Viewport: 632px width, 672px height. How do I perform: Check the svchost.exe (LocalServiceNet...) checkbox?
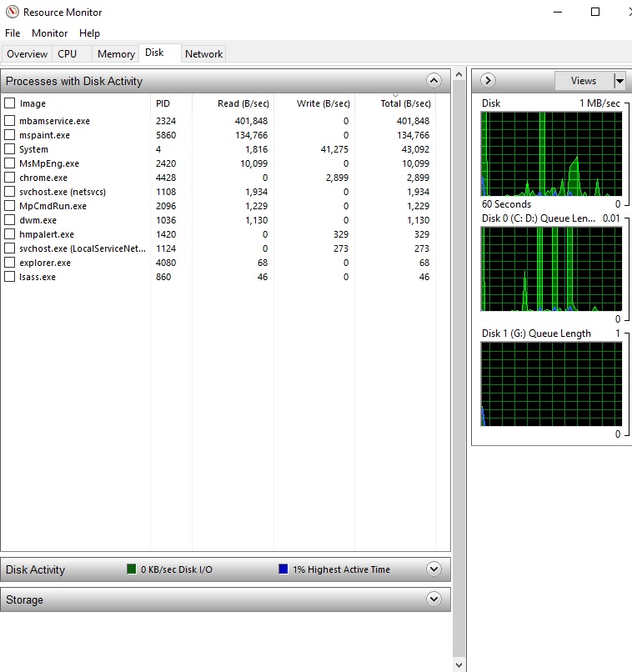(9, 248)
